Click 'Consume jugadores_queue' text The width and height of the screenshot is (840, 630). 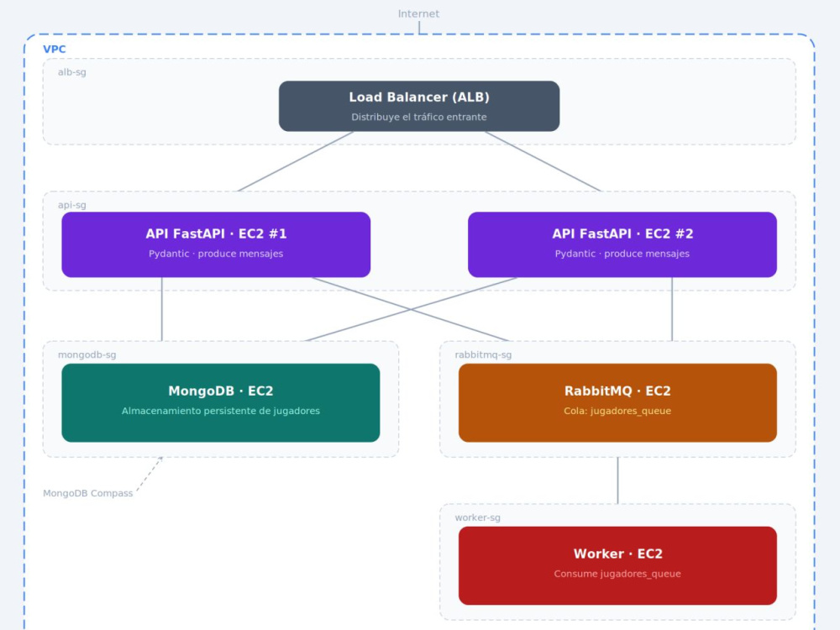617,574
